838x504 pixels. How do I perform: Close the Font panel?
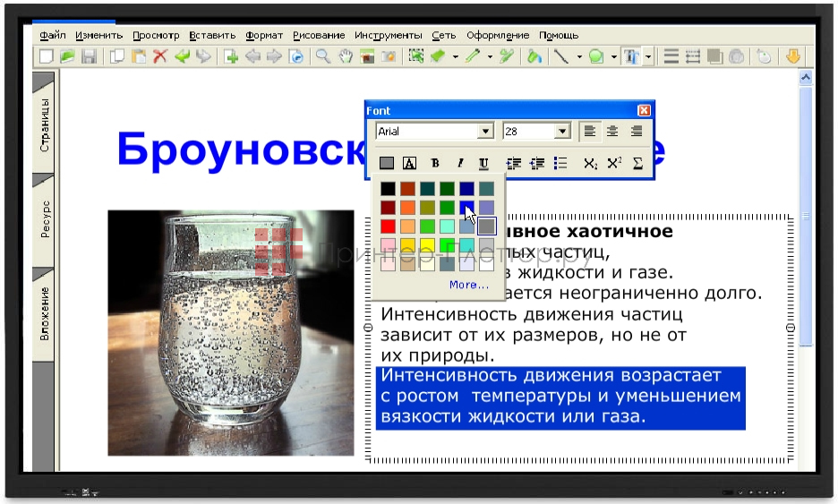coord(644,110)
